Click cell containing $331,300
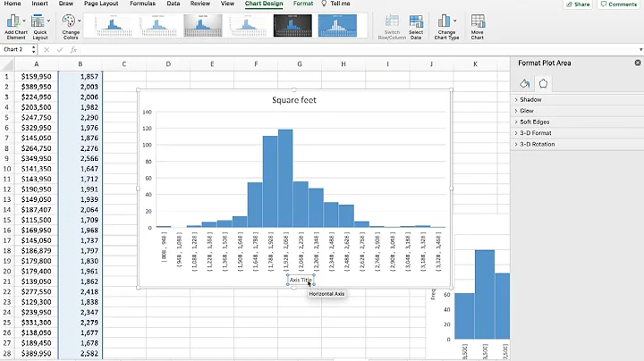Screen dimensions: 644x361 click(36, 323)
